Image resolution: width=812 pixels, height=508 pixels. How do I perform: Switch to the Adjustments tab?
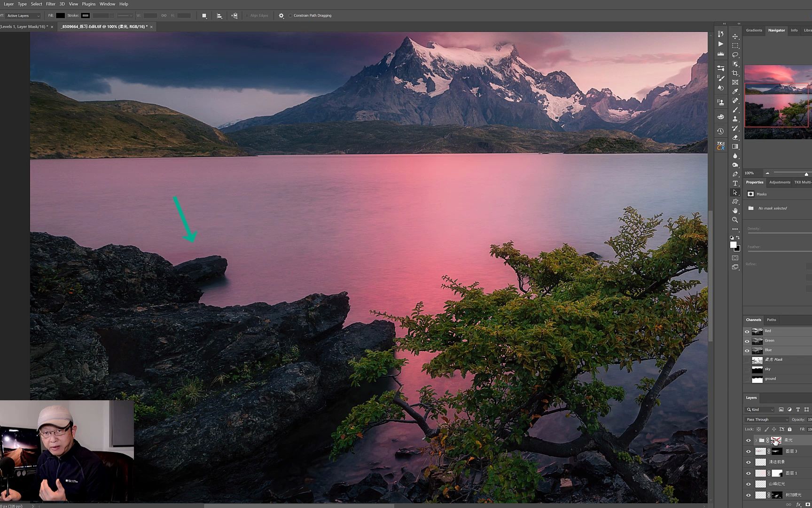(780, 183)
